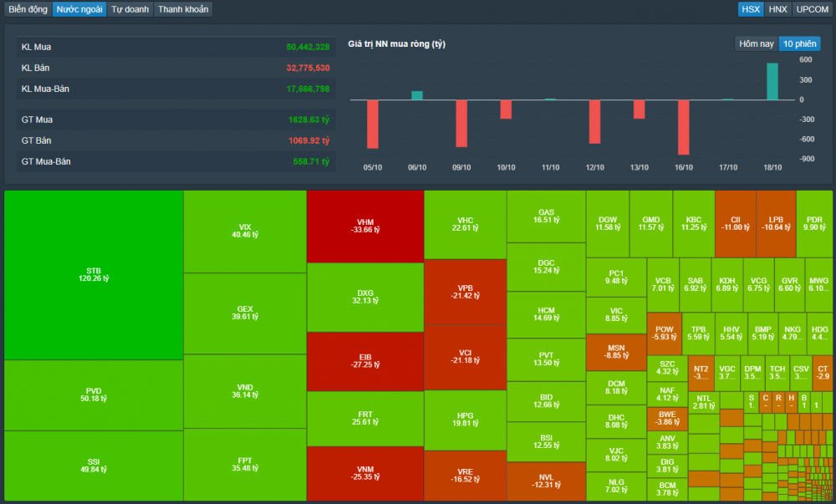Click the VCB 7.01 tỷ tile
The width and height of the screenshot is (836, 504).
click(663, 285)
